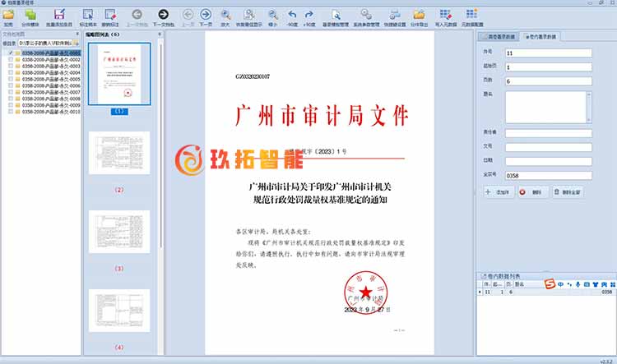Rotate page plus 90 degrees

(x=309, y=15)
